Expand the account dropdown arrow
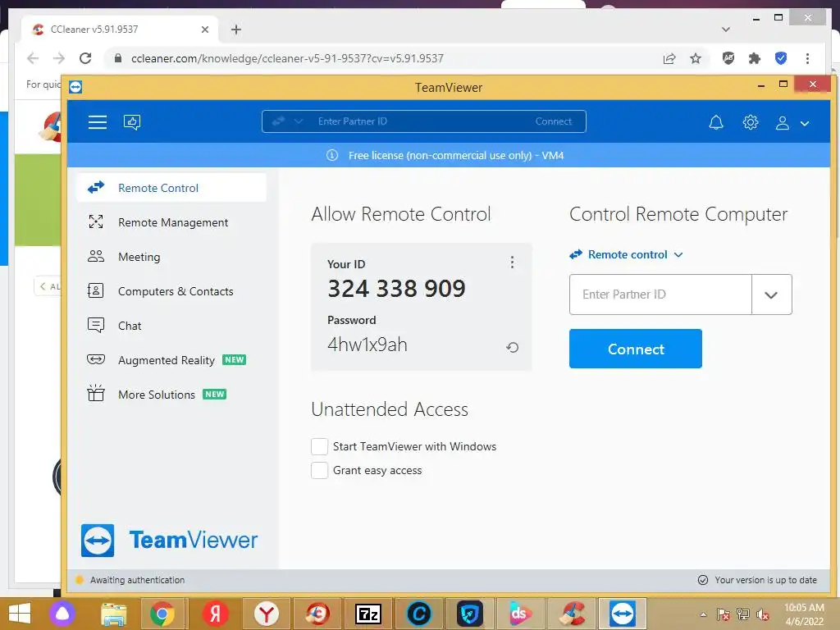 click(804, 123)
